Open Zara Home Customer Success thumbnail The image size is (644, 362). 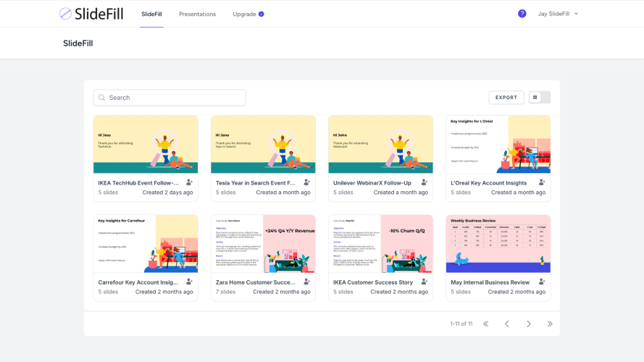click(x=263, y=243)
